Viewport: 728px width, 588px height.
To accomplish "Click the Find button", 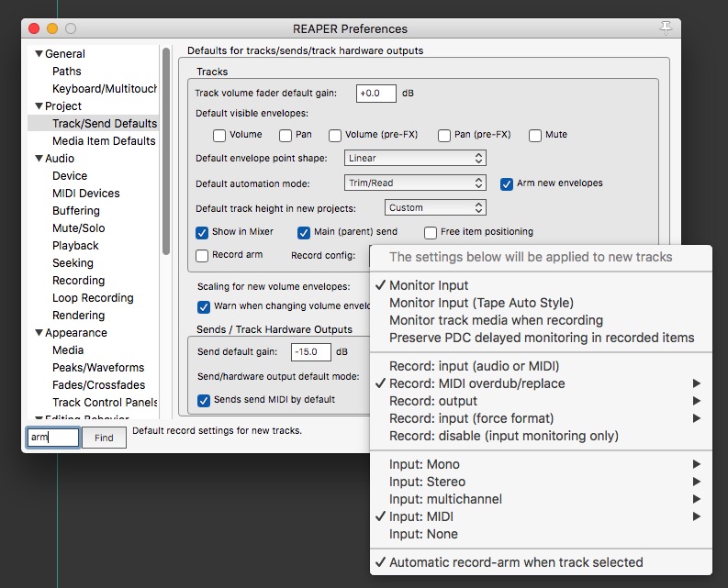I will point(104,438).
